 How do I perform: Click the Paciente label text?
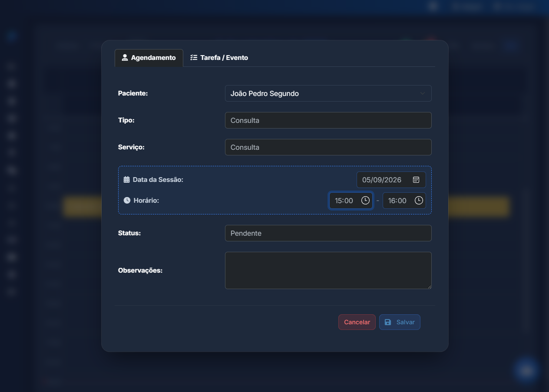[133, 93]
